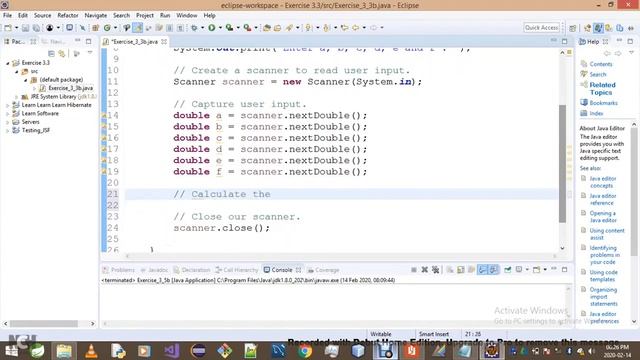Toggle Block Selection Mode in toolbar
The width and height of the screenshot is (640, 360).
[x=169, y=28]
